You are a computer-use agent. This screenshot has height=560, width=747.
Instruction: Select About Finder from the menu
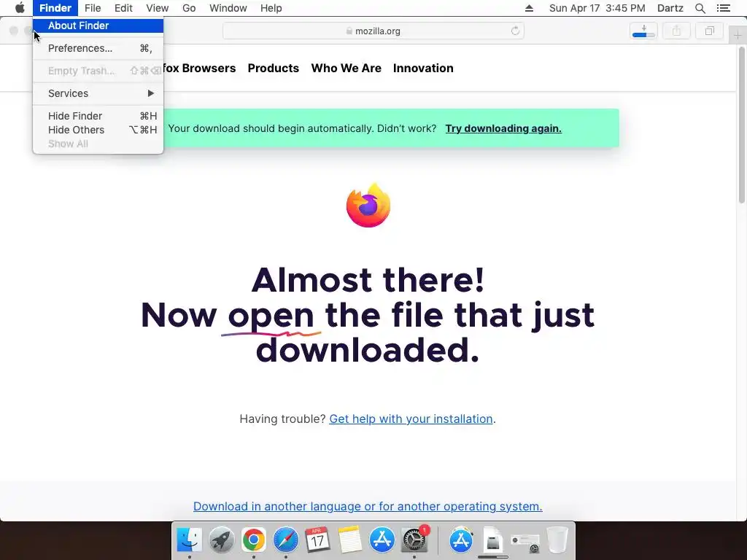click(x=98, y=26)
